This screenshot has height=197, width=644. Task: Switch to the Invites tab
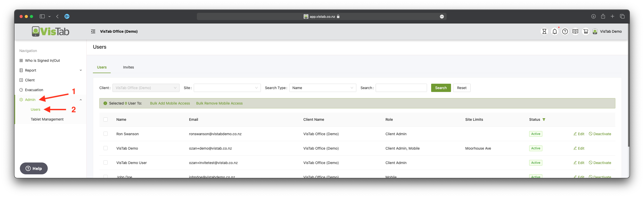click(x=128, y=67)
